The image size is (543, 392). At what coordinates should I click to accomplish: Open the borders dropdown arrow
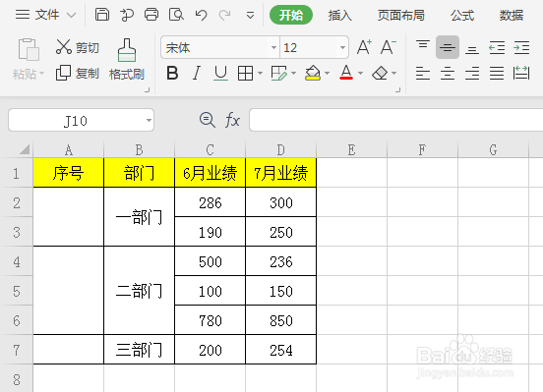click(260, 74)
